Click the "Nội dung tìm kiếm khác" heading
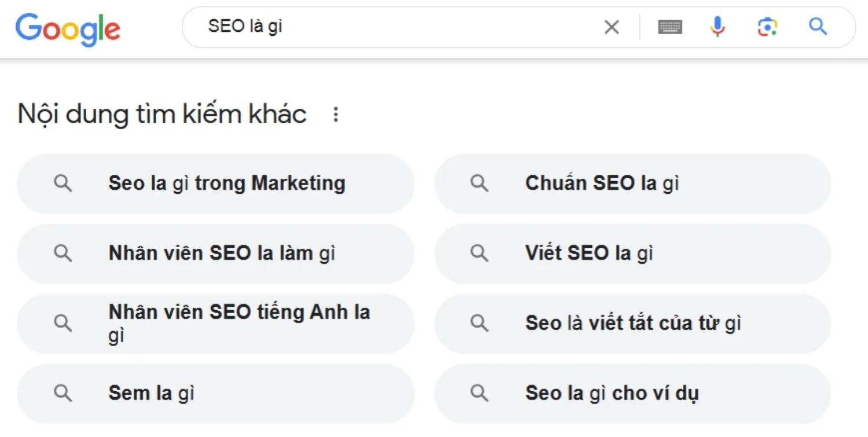The width and height of the screenshot is (868, 437). point(162,114)
